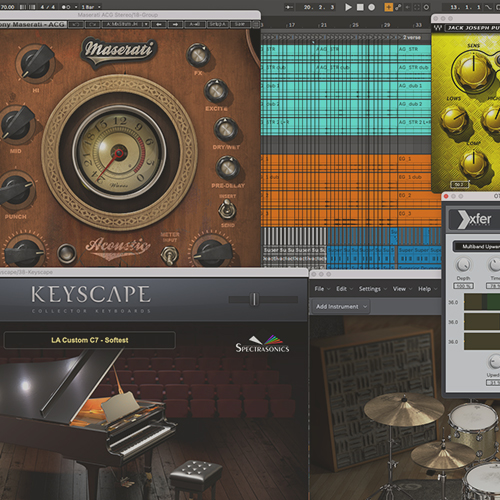Select the 2.verse locator in arrangement timeline
The image size is (500, 500).
(x=413, y=37)
